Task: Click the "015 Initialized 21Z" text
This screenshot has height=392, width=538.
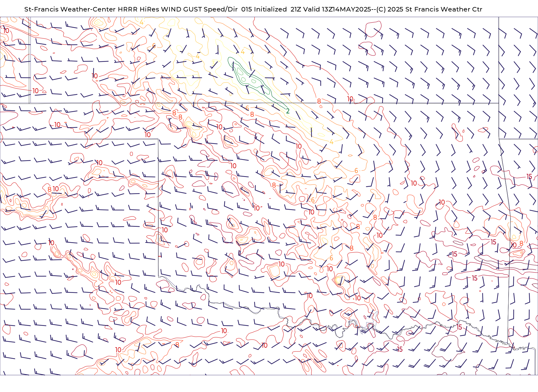Action: (x=271, y=9)
